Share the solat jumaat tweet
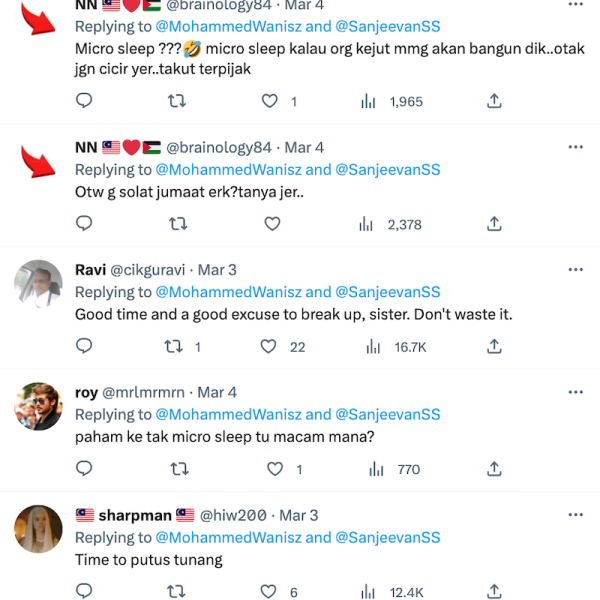Image resolution: width=600 pixels, height=600 pixels. click(494, 224)
